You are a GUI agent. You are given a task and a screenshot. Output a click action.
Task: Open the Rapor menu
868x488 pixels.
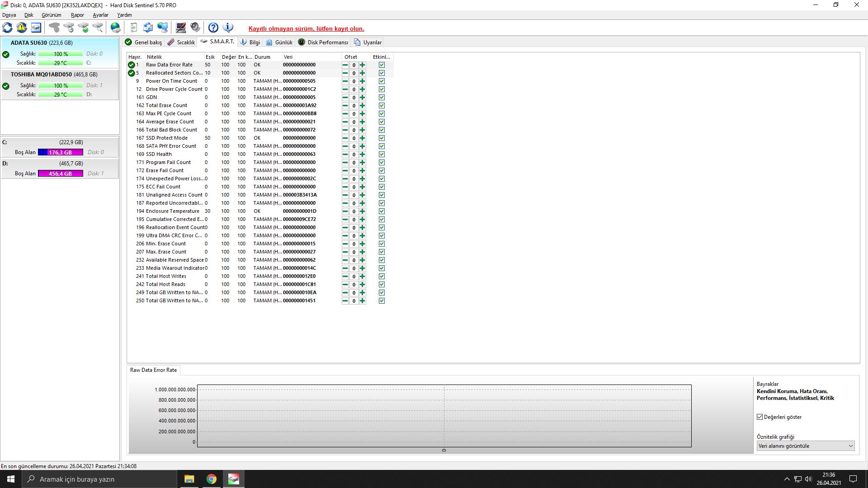[x=77, y=15]
